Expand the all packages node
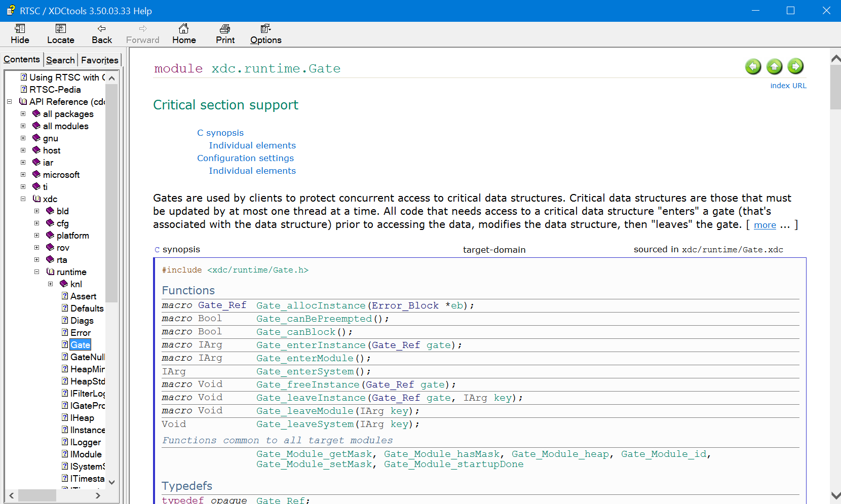This screenshot has width=841, height=504. click(x=23, y=114)
